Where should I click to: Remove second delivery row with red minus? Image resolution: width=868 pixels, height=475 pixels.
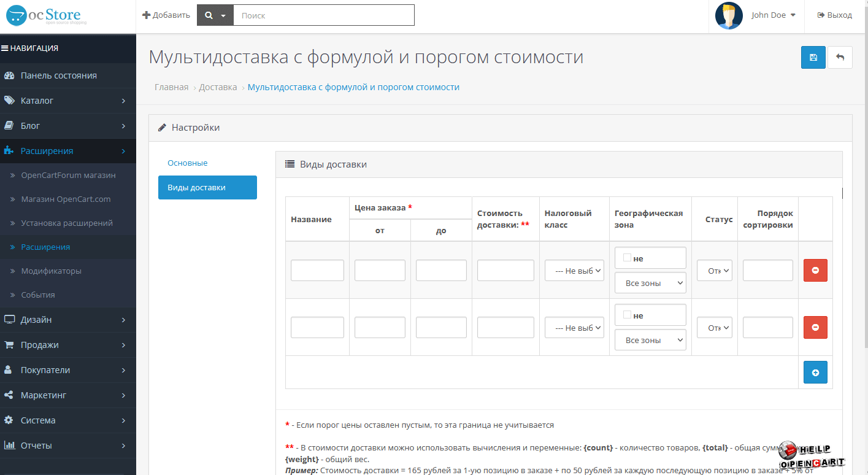click(815, 327)
